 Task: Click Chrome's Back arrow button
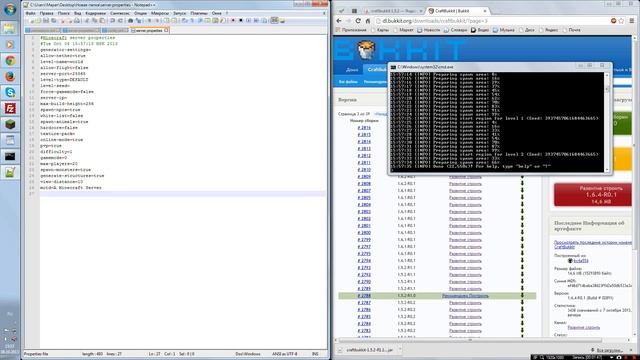pyautogui.click(x=339, y=21)
